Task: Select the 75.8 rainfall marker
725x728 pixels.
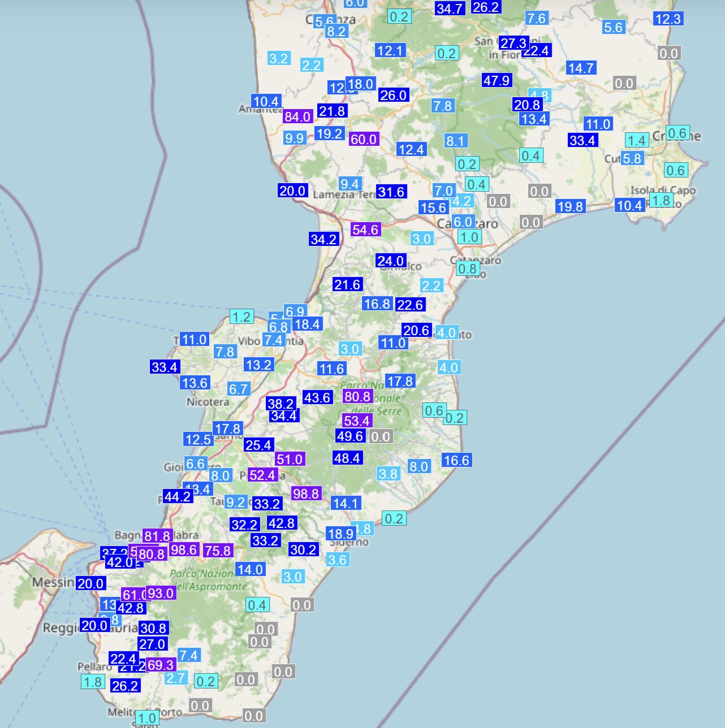Action: click(x=218, y=551)
